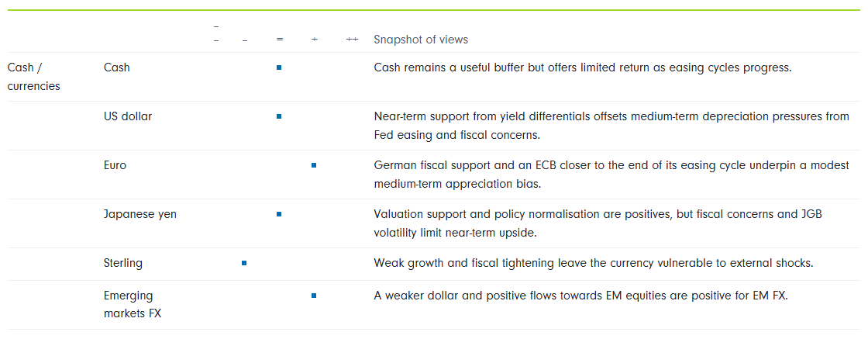Viewport: 868px width, 339px height.
Task: Select the Sterling row label
Action: click(x=123, y=263)
